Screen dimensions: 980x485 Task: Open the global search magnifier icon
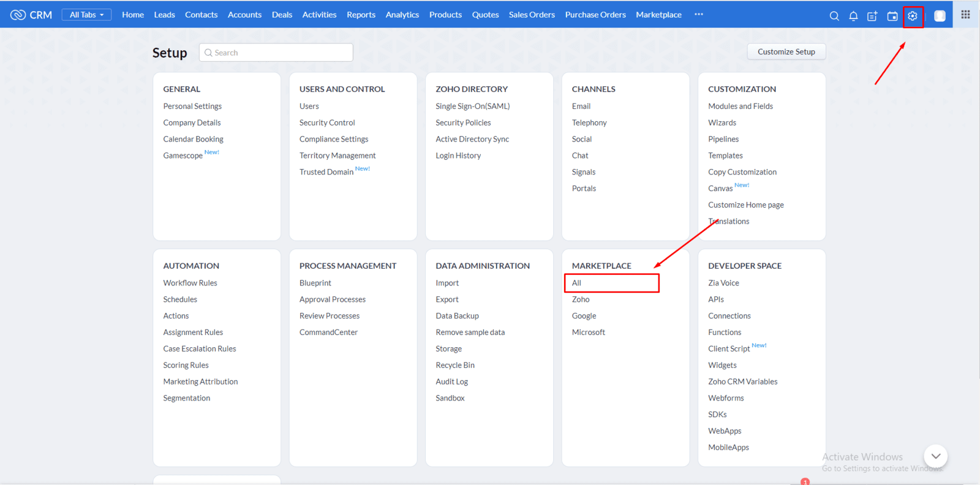tap(834, 16)
